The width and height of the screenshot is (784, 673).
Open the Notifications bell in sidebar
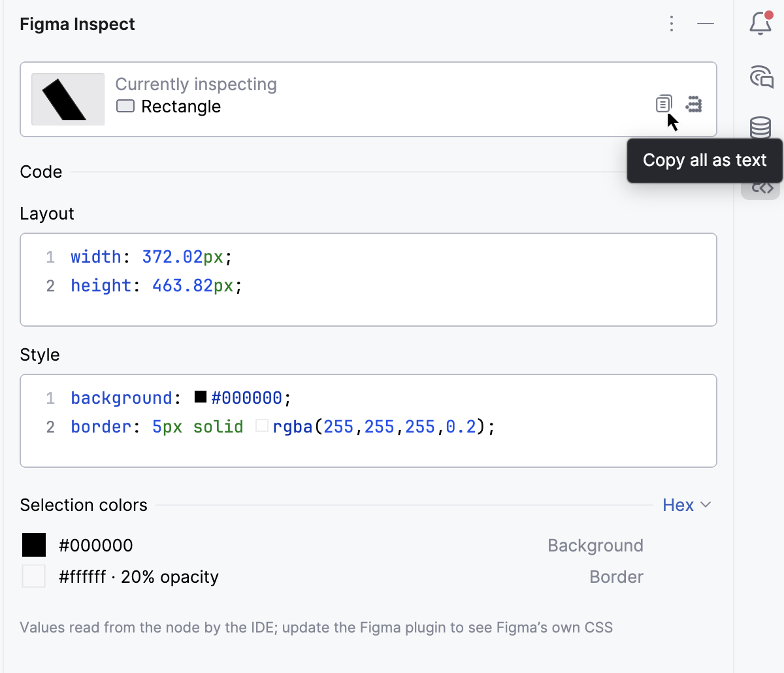(760, 24)
